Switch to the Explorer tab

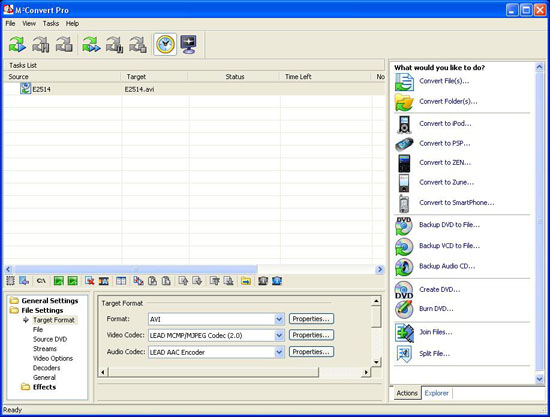436,393
